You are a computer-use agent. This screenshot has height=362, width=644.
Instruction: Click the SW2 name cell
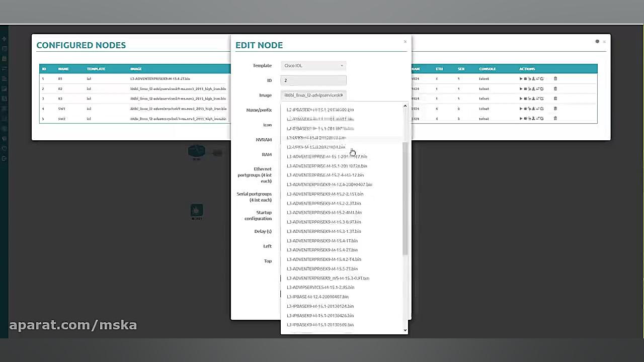pyautogui.click(x=61, y=119)
